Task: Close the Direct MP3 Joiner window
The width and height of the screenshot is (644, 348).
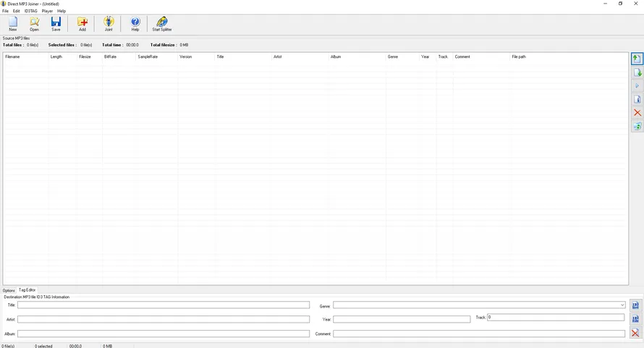Action: [636, 4]
